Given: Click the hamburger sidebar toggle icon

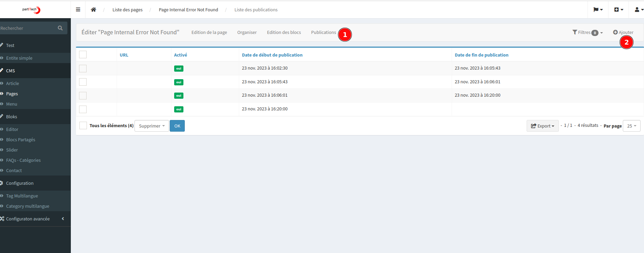Looking at the screenshot, I should point(78,10).
